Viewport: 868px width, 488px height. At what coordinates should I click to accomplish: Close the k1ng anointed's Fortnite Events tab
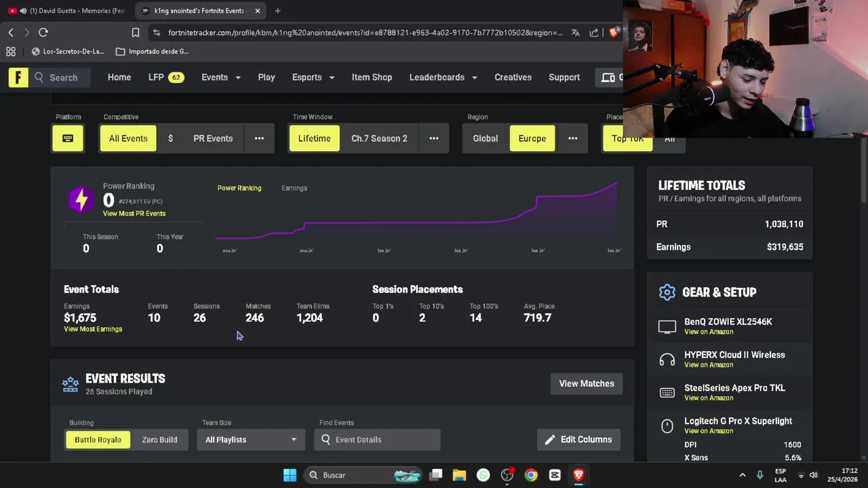pos(258,11)
